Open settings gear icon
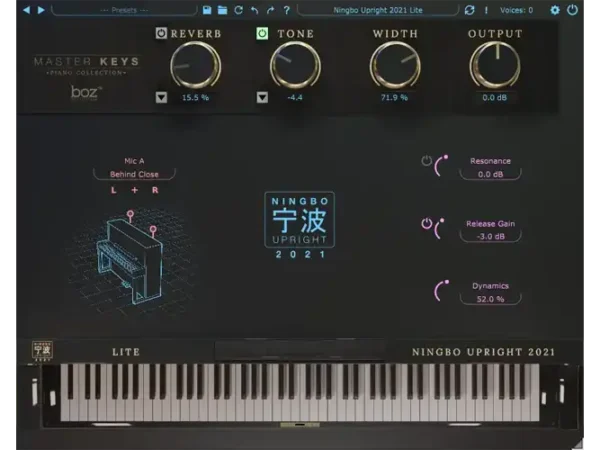The width and height of the screenshot is (600, 450). coord(555,10)
